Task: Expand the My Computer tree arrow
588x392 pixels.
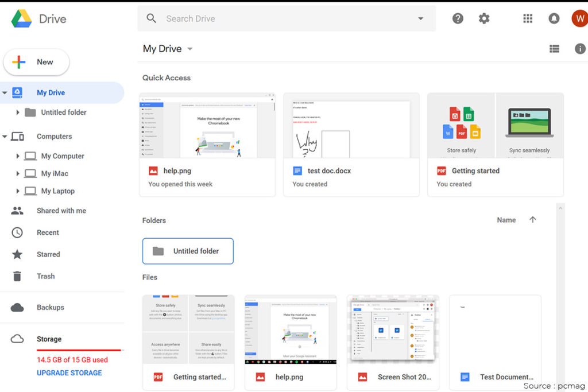Action: pos(17,156)
